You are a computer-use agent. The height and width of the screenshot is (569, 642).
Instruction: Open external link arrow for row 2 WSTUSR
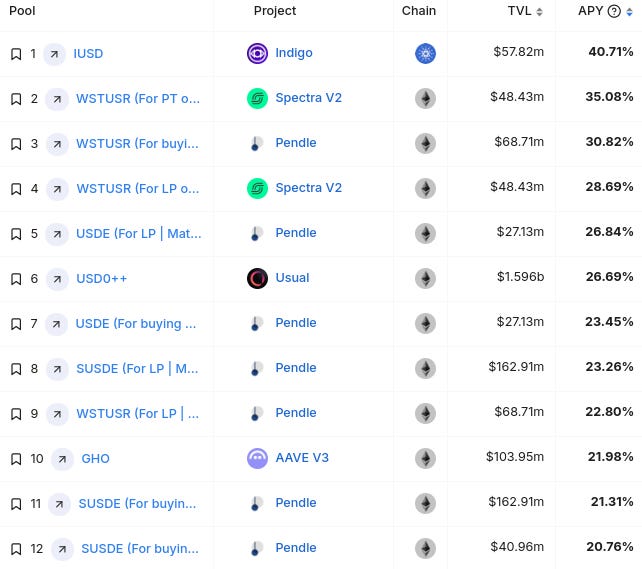click(x=57, y=99)
